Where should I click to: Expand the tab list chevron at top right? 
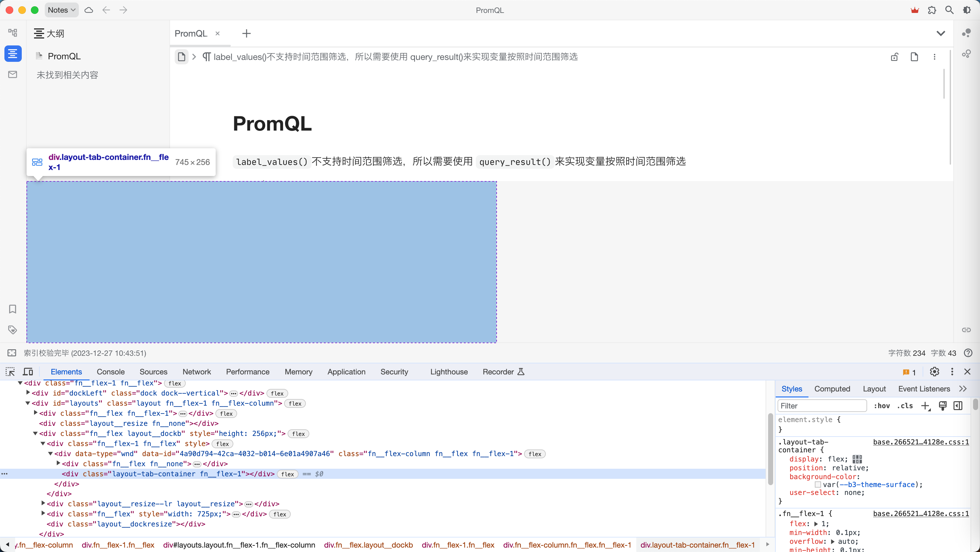941,33
